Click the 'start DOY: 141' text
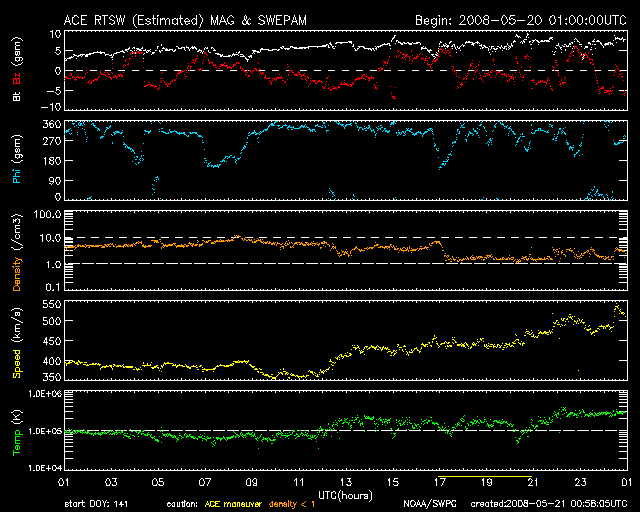 pyautogui.click(x=96, y=504)
